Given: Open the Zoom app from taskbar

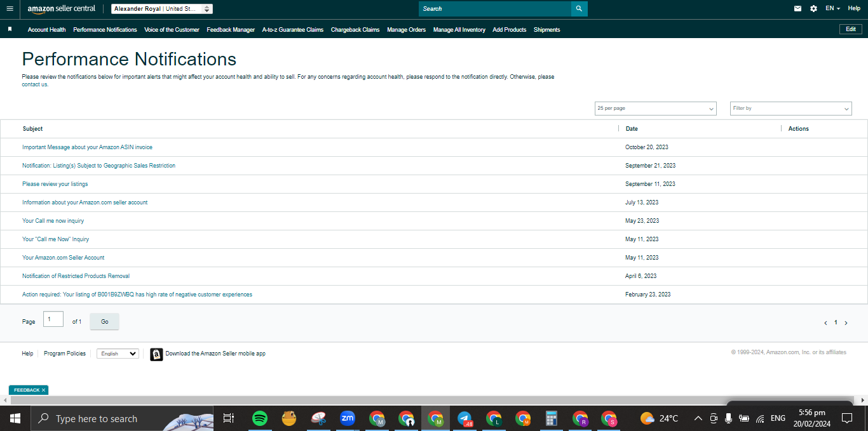Looking at the screenshot, I should pos(347,418).
